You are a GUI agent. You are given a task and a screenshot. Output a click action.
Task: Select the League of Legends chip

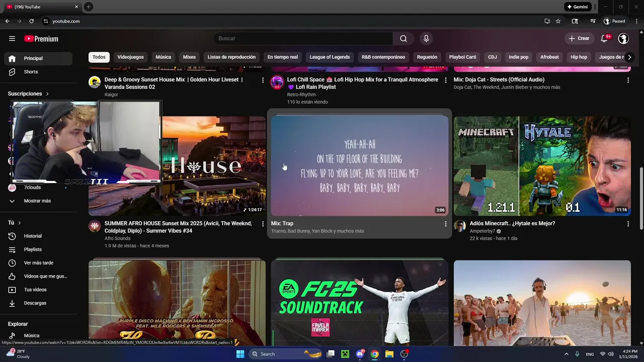(330, 57)
